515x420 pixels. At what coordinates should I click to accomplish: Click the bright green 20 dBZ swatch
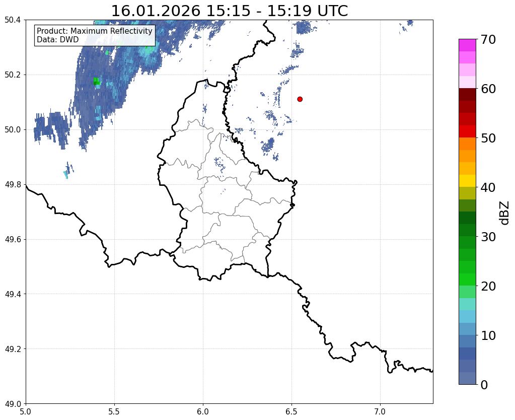pyautogui.click(x=467, y=279)
